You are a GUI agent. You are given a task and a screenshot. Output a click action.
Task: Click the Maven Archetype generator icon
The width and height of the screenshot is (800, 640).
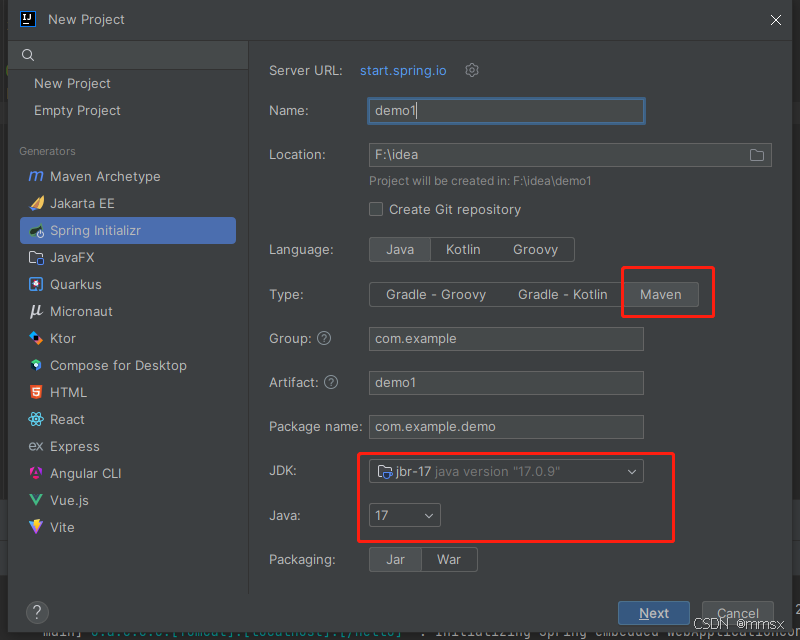(36, 177)
